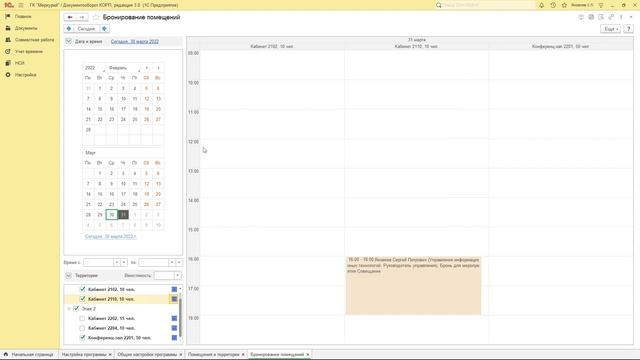Collapse the Территории section

click(x=69, y=276)
